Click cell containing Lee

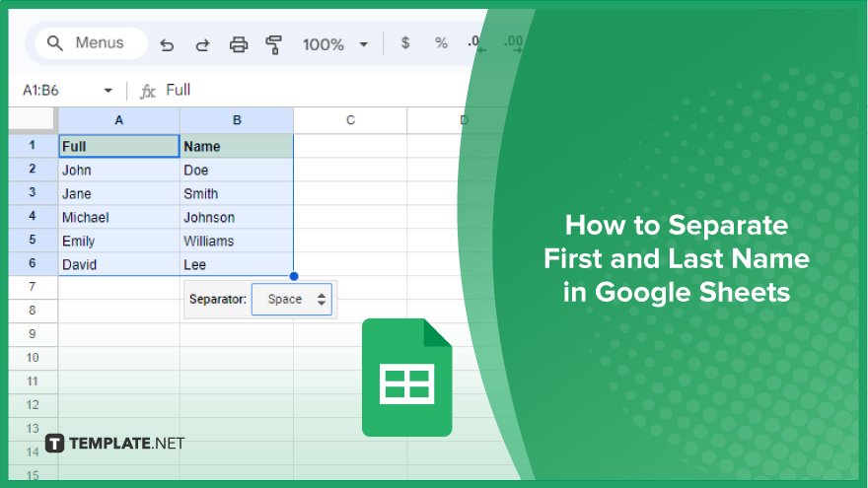point(237,264)
